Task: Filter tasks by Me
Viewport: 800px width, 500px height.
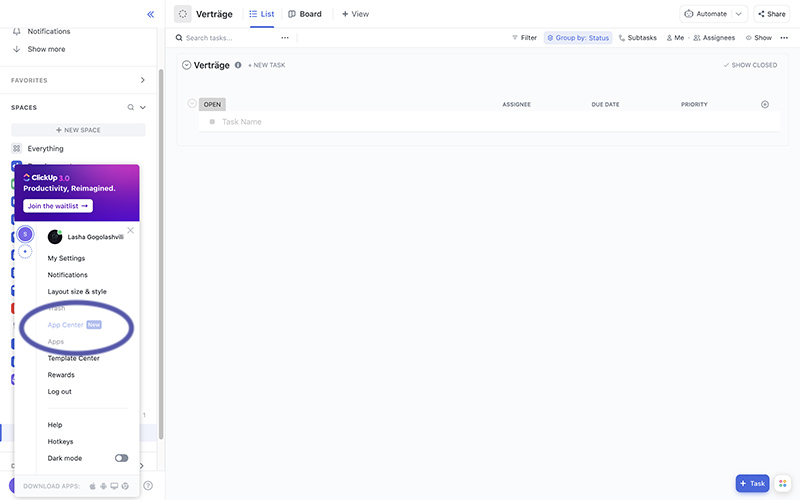Action: point(675,38)
